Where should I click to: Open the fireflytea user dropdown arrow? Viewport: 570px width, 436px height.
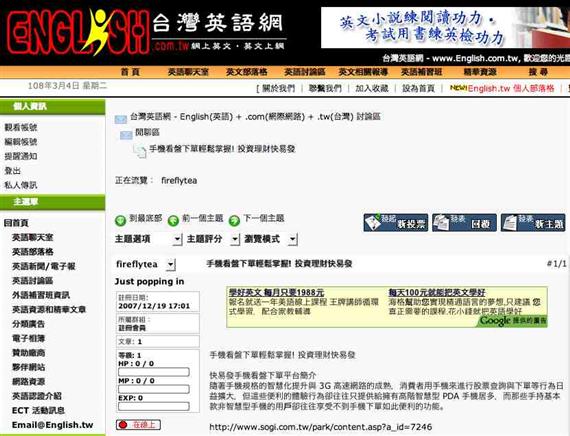click(x=170, y=264)
